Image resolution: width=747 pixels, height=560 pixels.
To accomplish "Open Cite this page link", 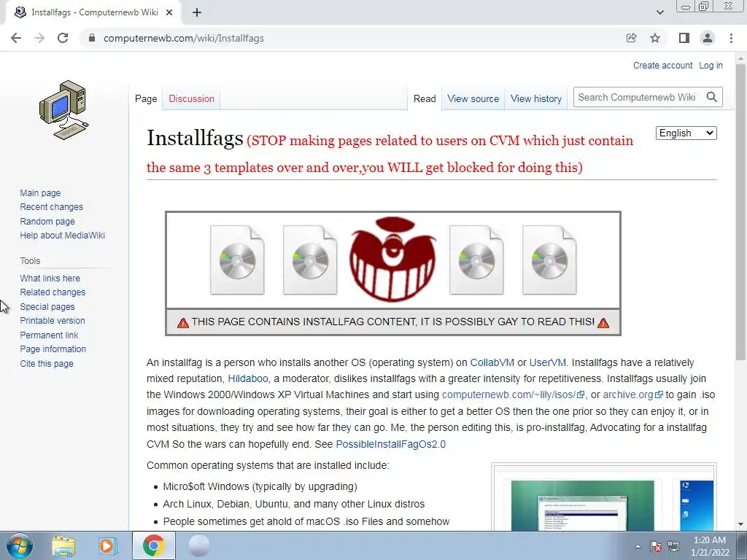I will click(x=47, y=363).
